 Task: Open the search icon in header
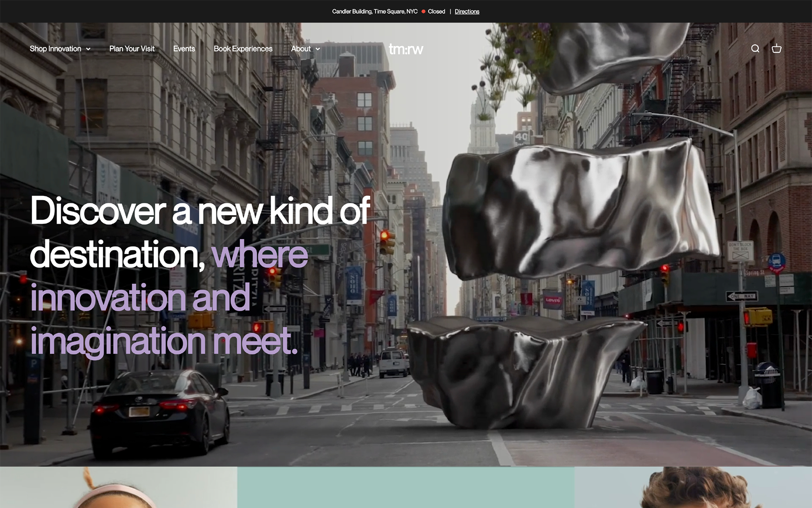[755, 49]
